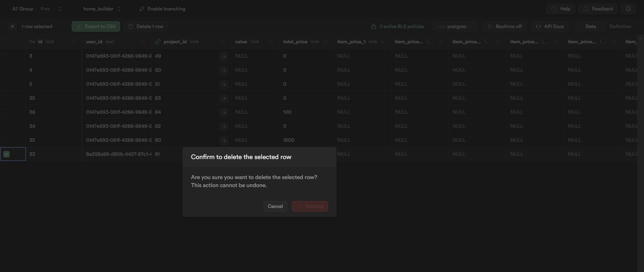Check the checkbox for row id 4
Viewport: 644px width, 272px height.
(6, 70)
